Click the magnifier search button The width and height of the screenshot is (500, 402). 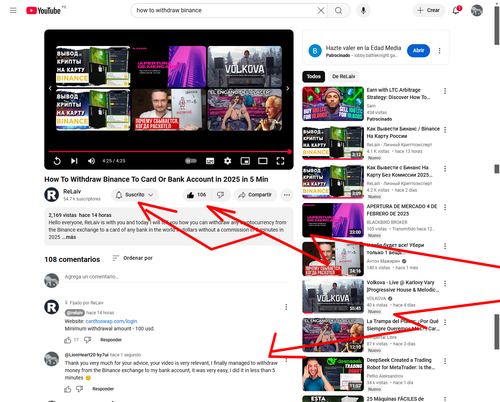[338, 11]
